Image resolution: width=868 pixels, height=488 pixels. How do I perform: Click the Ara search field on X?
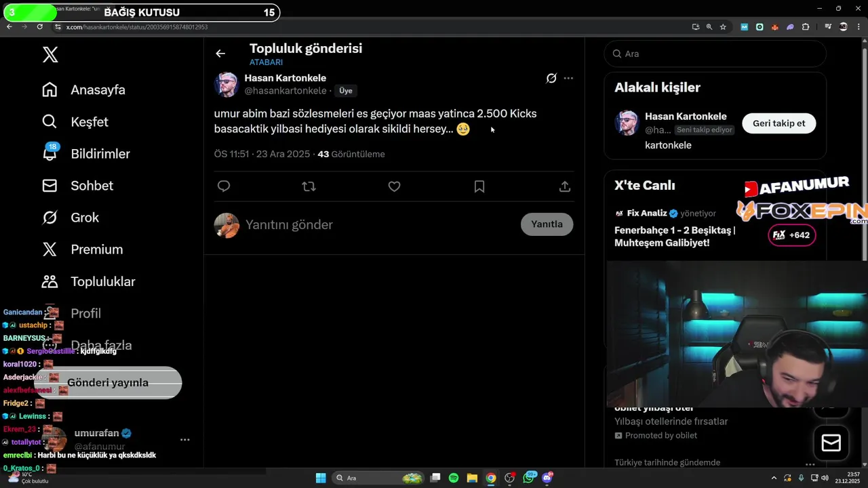715,54
